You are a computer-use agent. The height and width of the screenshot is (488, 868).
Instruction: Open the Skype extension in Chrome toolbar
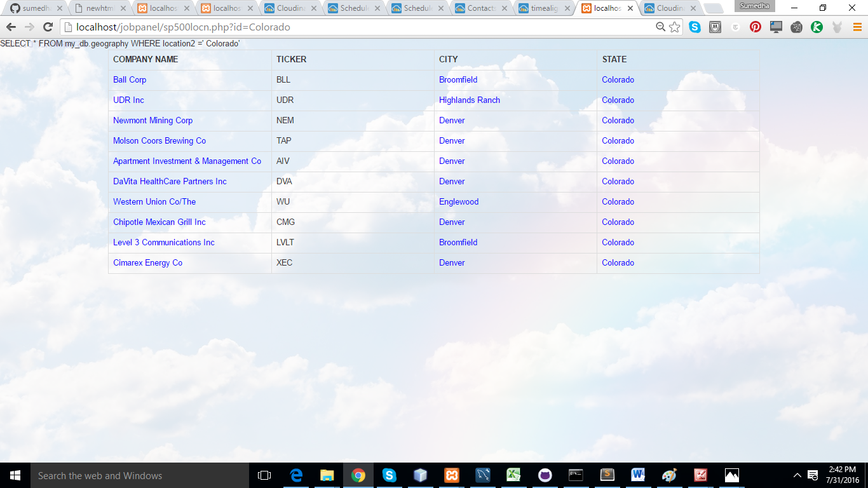click(x=695, y=27)
